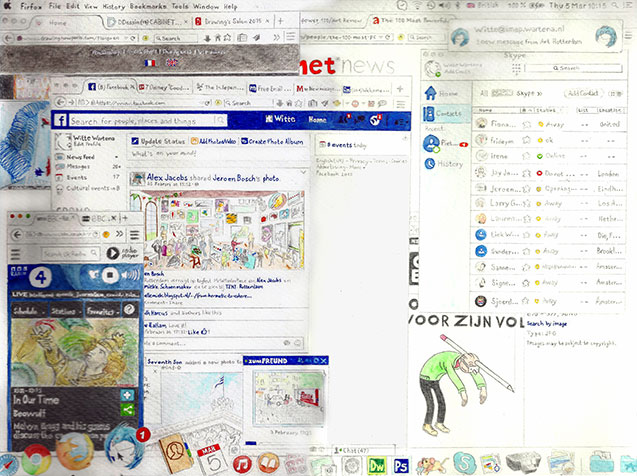Stop BBC Radio 4 playback
Viewport: 637px width, 476px height.
coord(109,275)
